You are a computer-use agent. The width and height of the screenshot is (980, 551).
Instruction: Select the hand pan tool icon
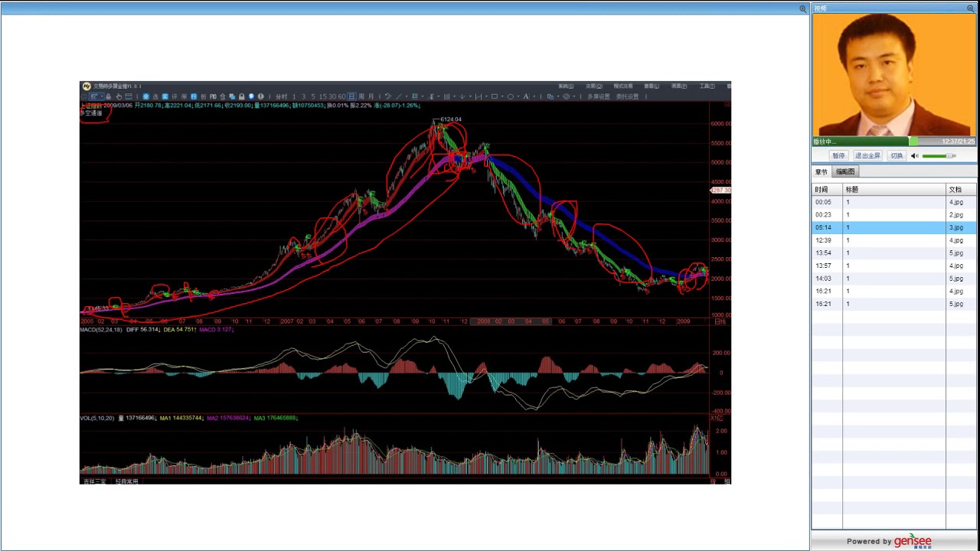(x=119, y=96)
